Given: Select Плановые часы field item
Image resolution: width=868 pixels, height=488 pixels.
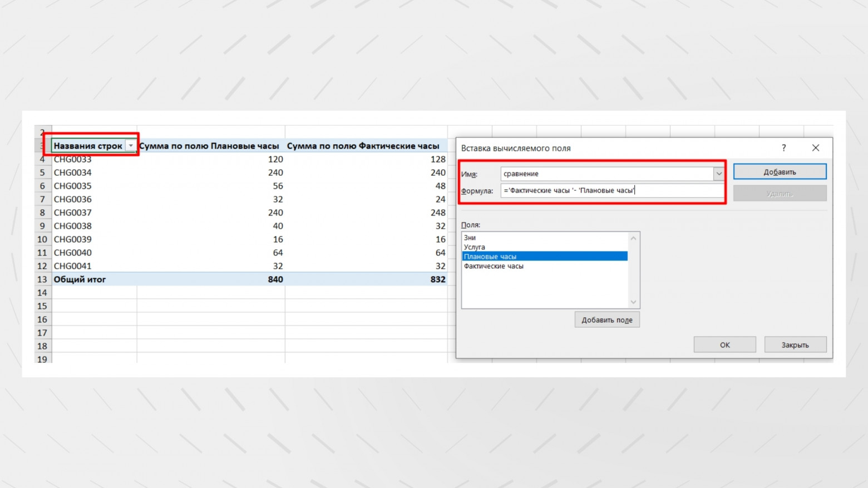Looking at the screenshot, I should click(490, 257).
